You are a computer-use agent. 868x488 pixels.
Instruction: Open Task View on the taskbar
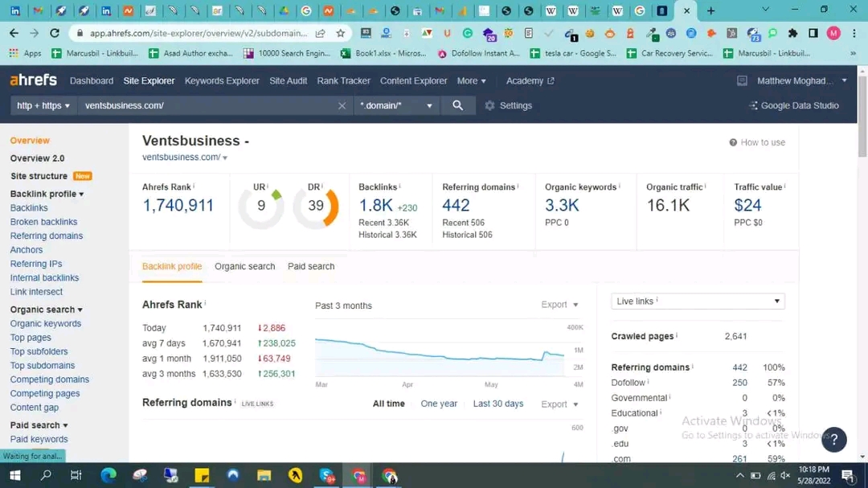(x=76, y=475)
